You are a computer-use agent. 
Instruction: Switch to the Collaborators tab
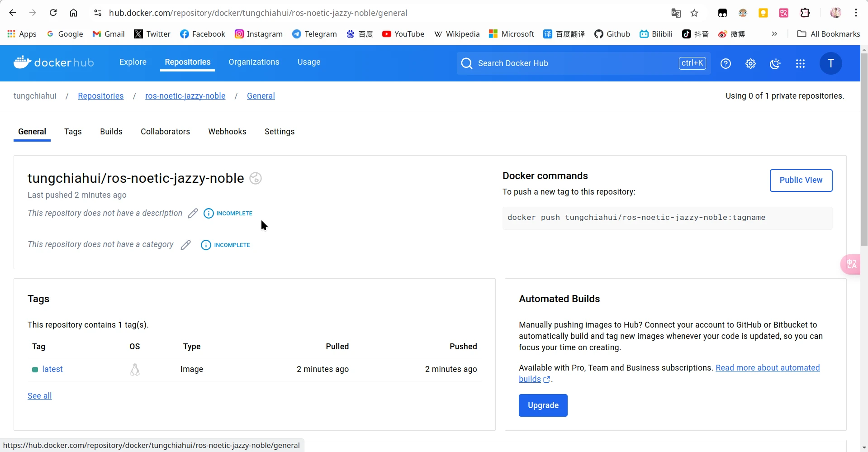tap(165, 132)
